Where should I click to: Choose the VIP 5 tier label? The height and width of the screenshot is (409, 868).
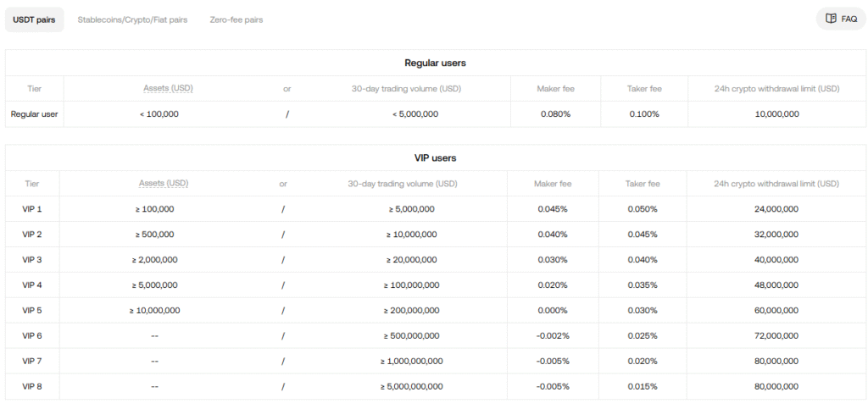coord(32,311)
